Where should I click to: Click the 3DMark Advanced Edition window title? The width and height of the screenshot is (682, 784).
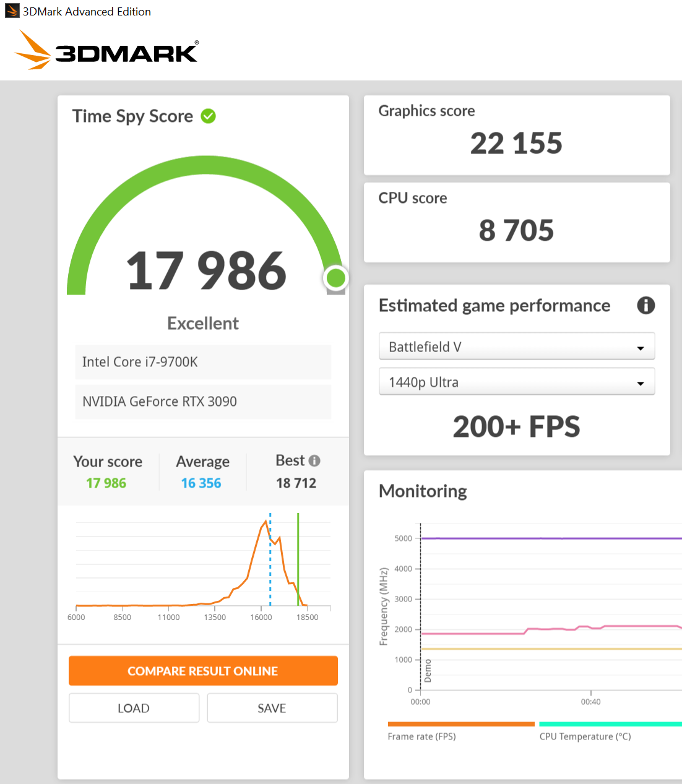(x=87, y=11)
